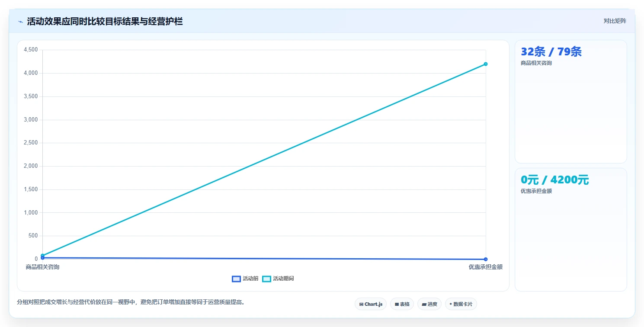Click the 1,000 y-axis value
The width and height of the screenshot is (644, 327).
[32, 212]
